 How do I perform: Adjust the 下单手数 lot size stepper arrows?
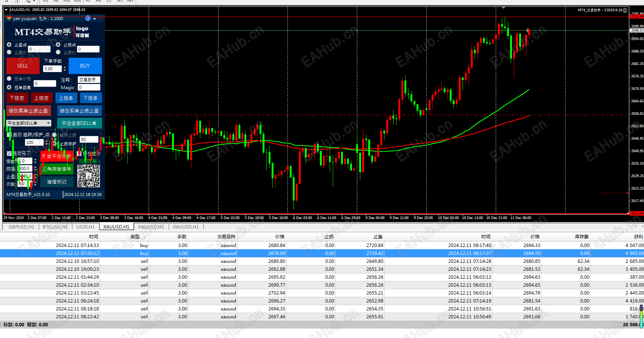pyautogui.click(x=65, y=69)
